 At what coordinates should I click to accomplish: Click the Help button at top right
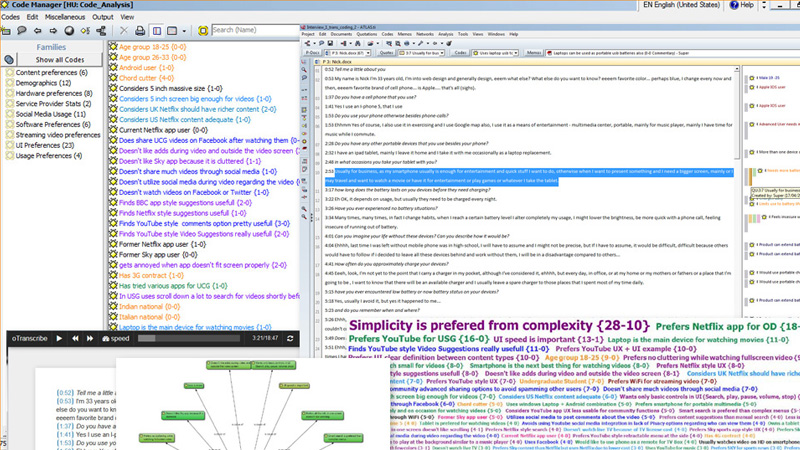point(741,5)
